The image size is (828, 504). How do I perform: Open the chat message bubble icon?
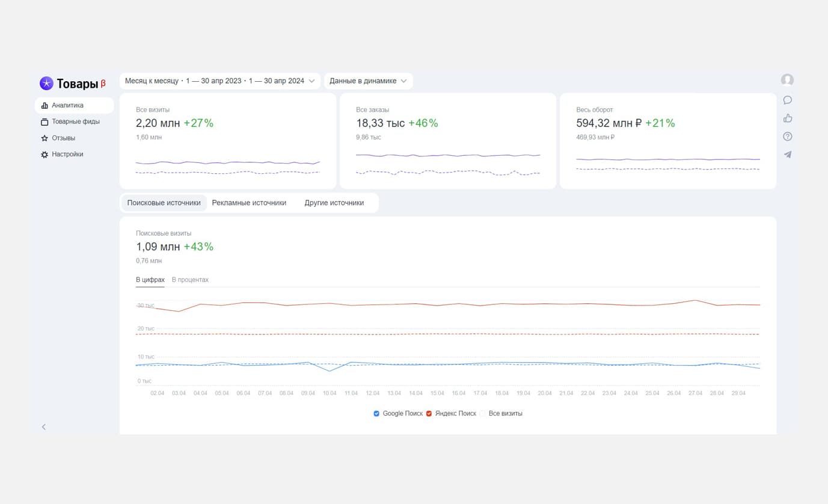[787, 100]
